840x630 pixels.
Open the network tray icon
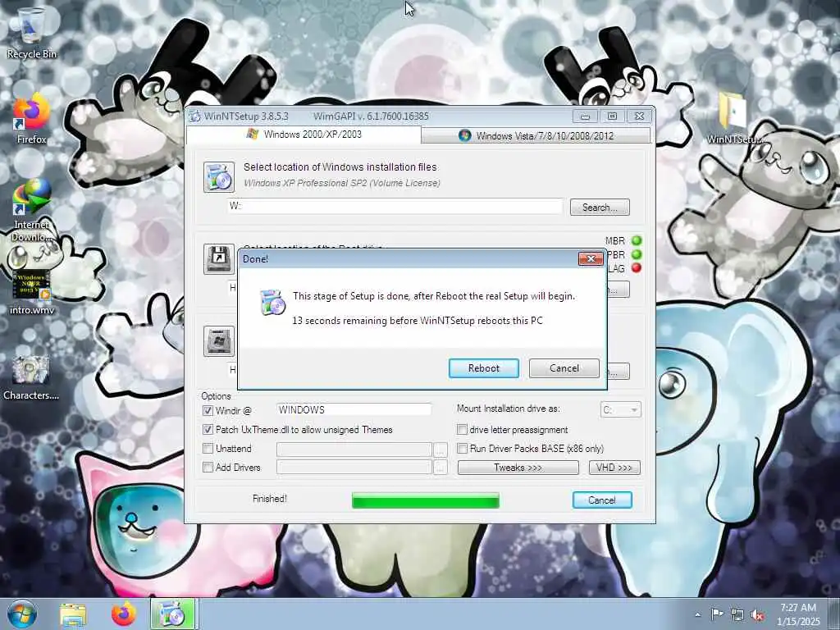point(737,614)
